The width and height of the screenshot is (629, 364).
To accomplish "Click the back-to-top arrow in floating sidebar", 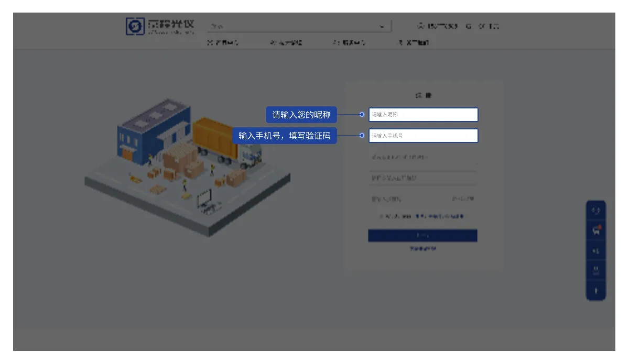I will (x=596, y=291).
